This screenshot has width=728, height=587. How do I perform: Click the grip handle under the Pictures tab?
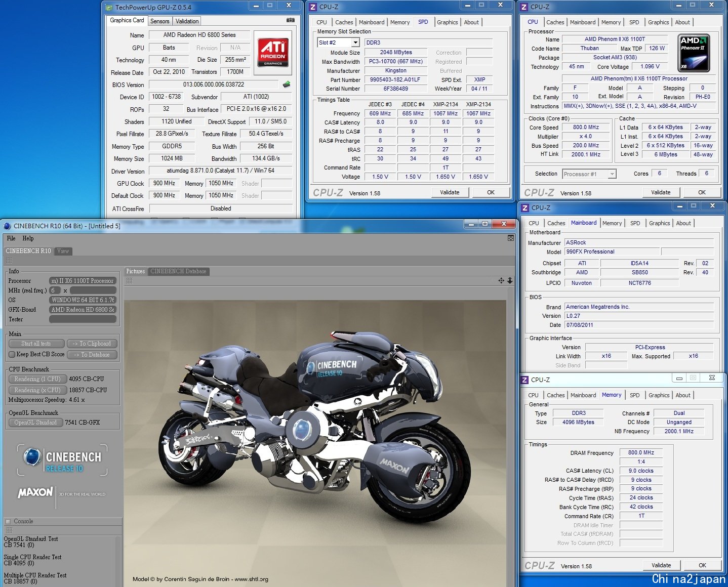pos(129,280)
